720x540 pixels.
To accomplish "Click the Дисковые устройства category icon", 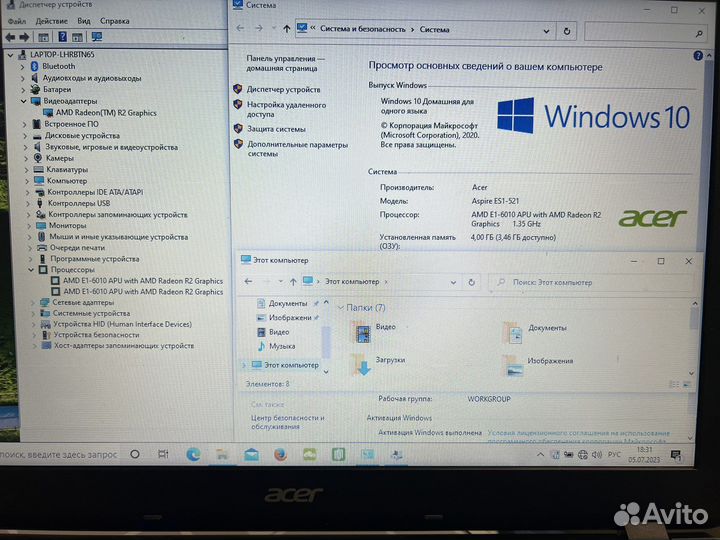I will coord(38,135).
